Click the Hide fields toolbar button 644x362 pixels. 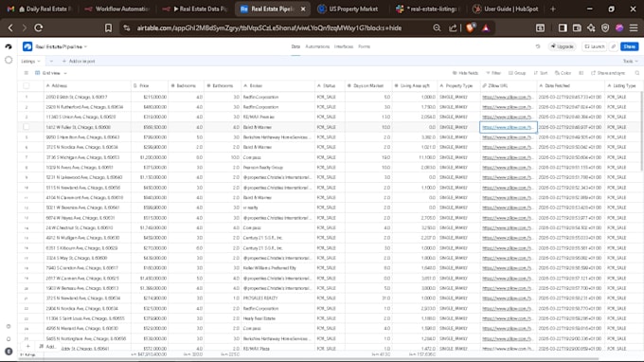tap(465, 73)
